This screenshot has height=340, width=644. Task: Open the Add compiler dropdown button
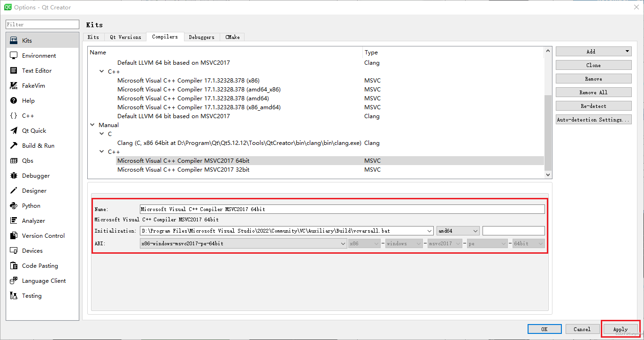click(x=593, y=52)
